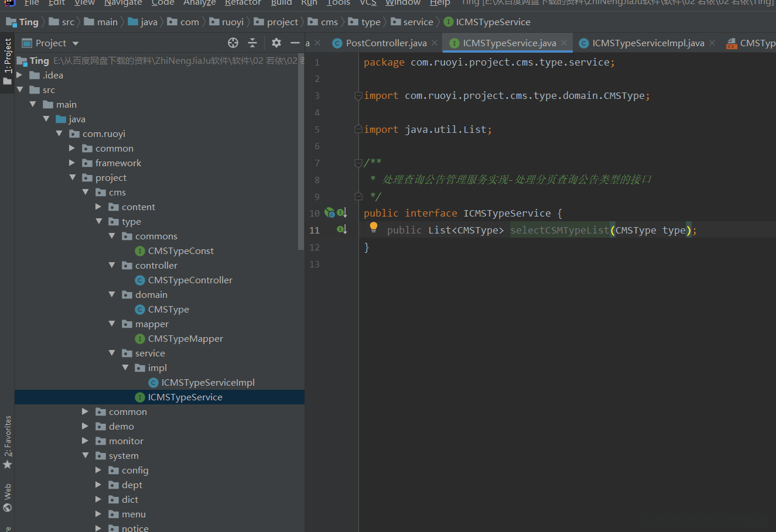
Task: Click the 'service' breadcrumb in navigation bar
Action: pyautogui.click(x=418, y=22)
